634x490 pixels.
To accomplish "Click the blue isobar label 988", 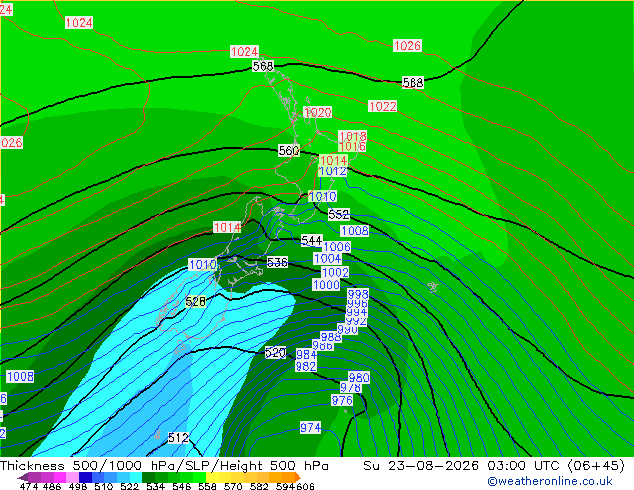I will pyautogui.click(x=331, y=337).
